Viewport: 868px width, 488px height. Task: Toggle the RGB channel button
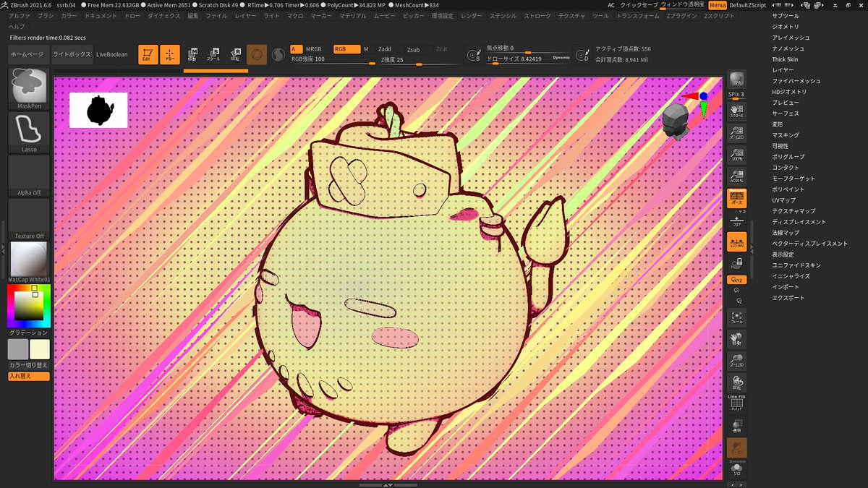point(346,49)
